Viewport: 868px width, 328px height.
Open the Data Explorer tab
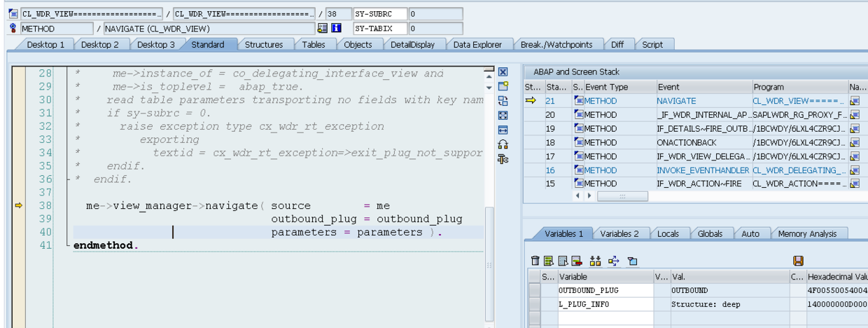click(477, 44)
